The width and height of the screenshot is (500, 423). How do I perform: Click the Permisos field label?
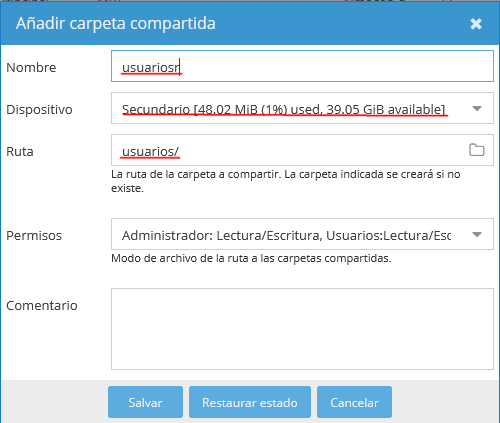34,236
